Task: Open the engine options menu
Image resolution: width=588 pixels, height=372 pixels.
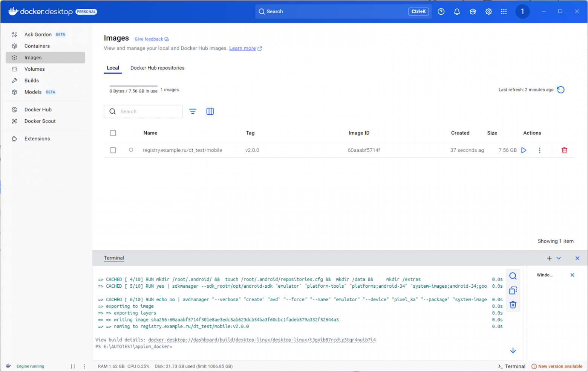Action: point(84,366)
